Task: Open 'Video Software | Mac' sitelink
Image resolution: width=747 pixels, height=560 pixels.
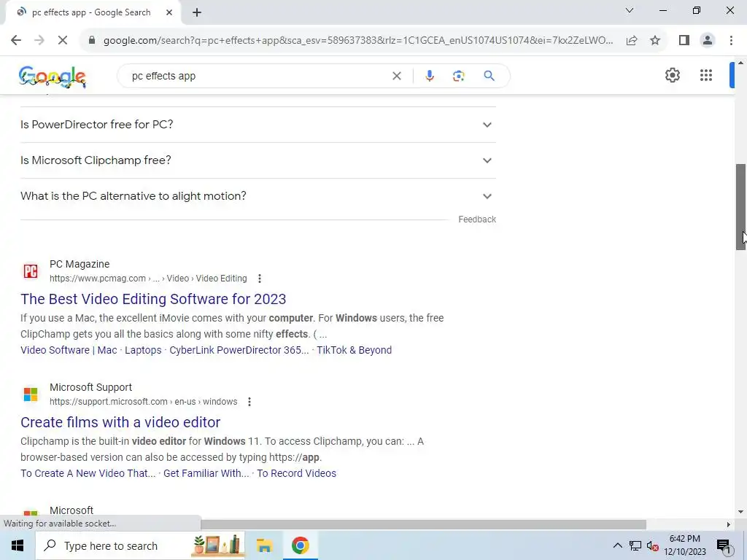Action: 69,350
